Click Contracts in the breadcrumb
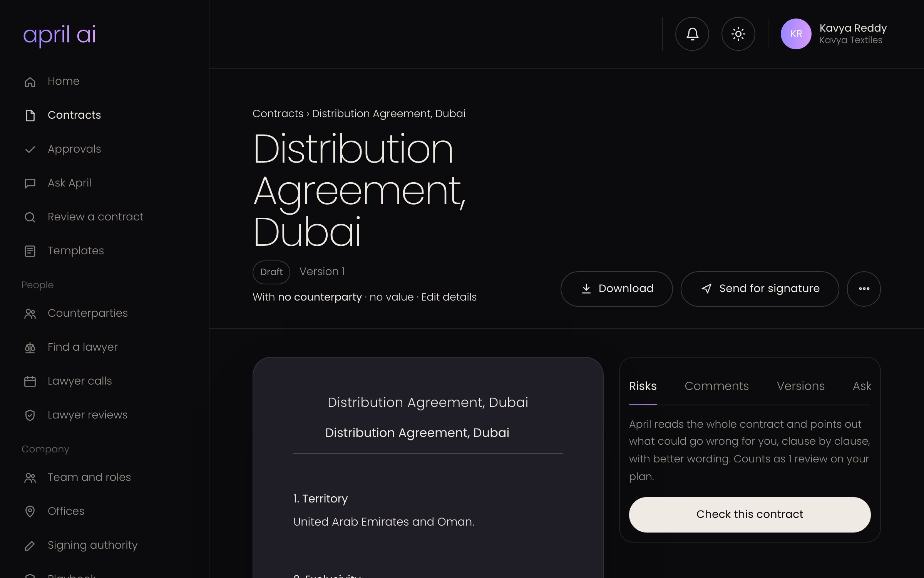924x578 pixels. click(278, 114)
